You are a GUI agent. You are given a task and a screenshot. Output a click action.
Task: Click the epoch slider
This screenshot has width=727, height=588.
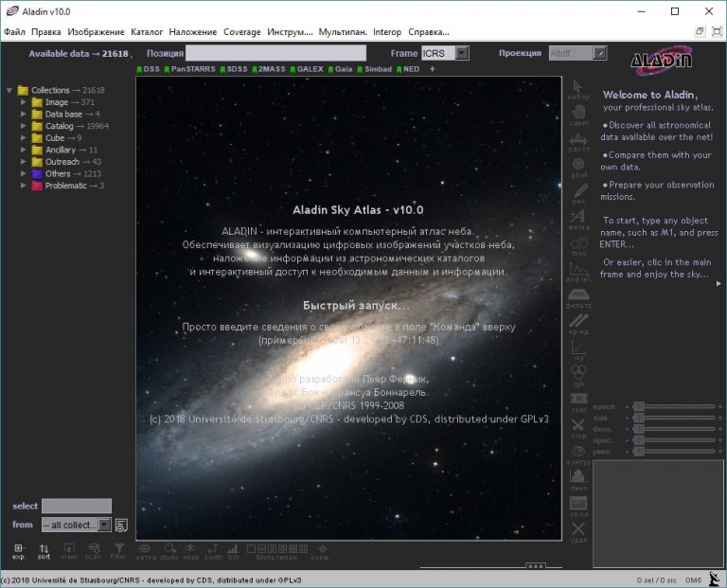(672, 407)
